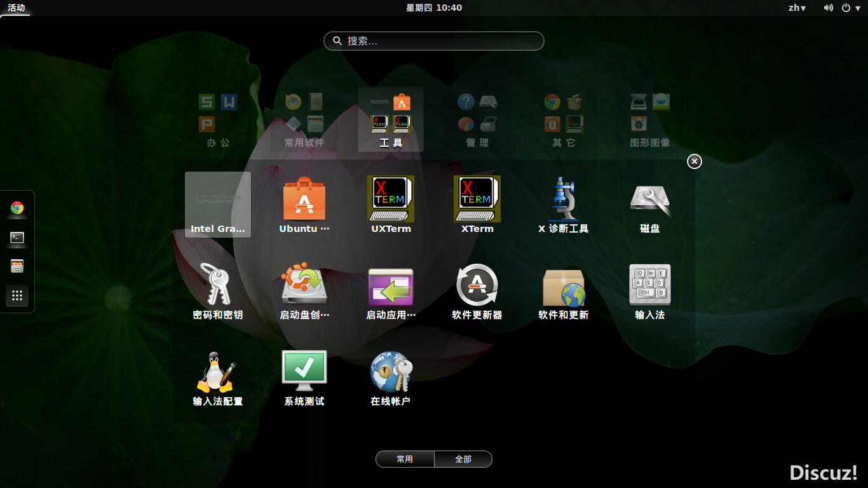
Task: Toggle the 常用 frequent apps view
Action: pyautogui.click(x=405, y=459)
